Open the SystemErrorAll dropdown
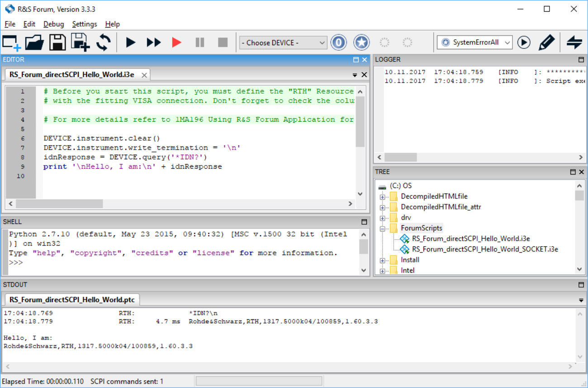The image size is (588, 388). click(x=474, y=43)
